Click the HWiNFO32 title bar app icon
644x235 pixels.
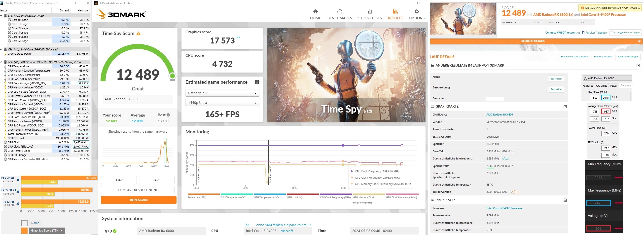click(1, 3)
